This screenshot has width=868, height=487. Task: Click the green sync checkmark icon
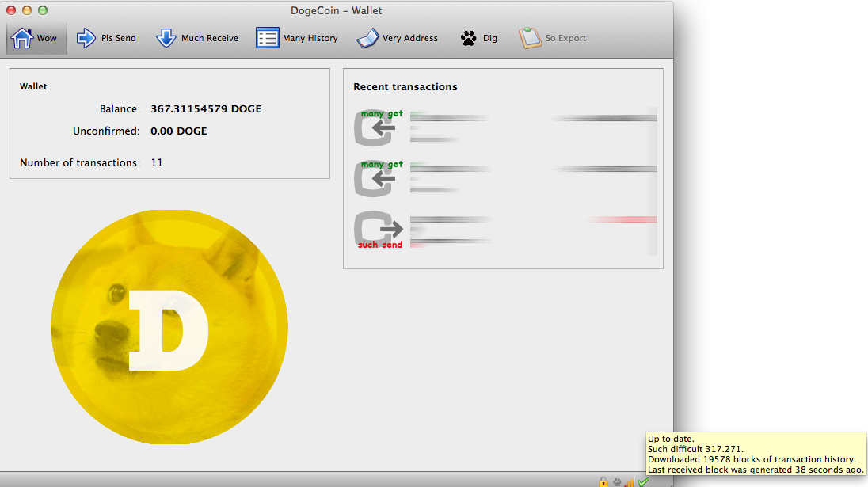coord(643,482)
